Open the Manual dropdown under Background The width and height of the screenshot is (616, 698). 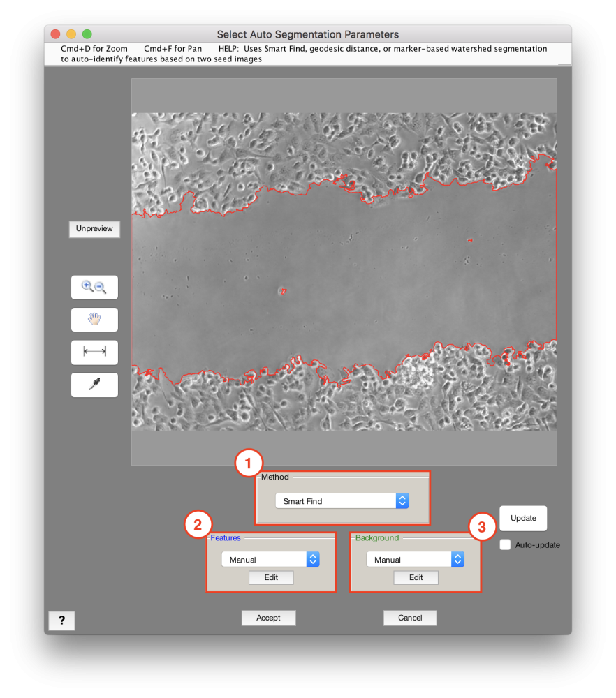[x=415, y=559]
